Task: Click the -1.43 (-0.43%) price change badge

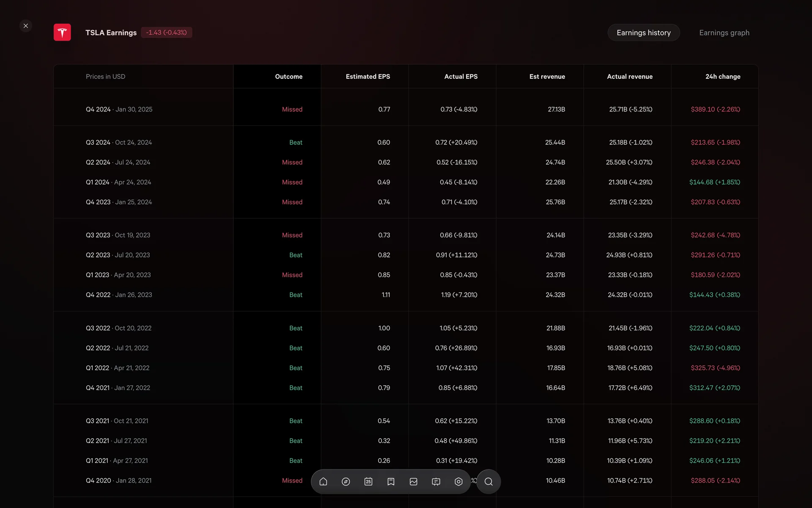Action: click(x=166, y=33)
